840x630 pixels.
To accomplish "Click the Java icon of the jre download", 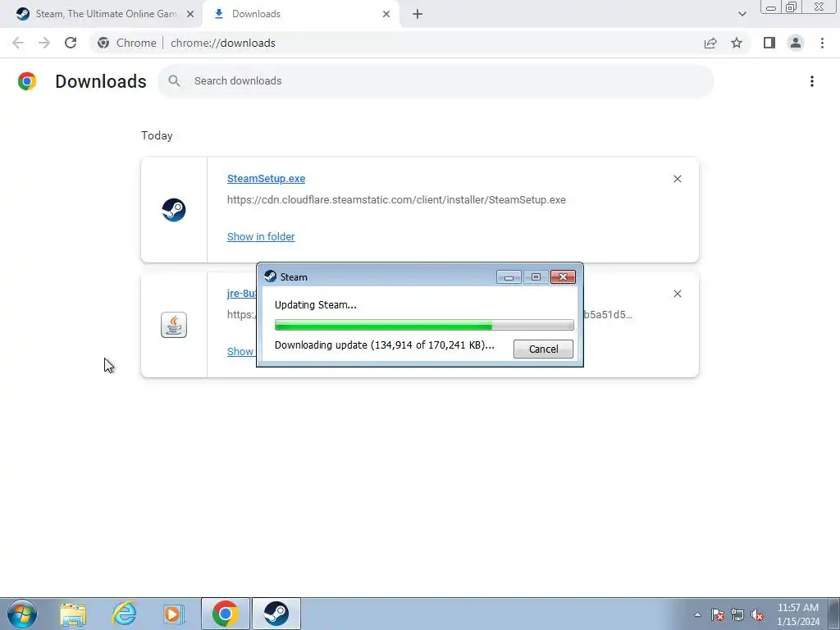I will pos(174,325).
